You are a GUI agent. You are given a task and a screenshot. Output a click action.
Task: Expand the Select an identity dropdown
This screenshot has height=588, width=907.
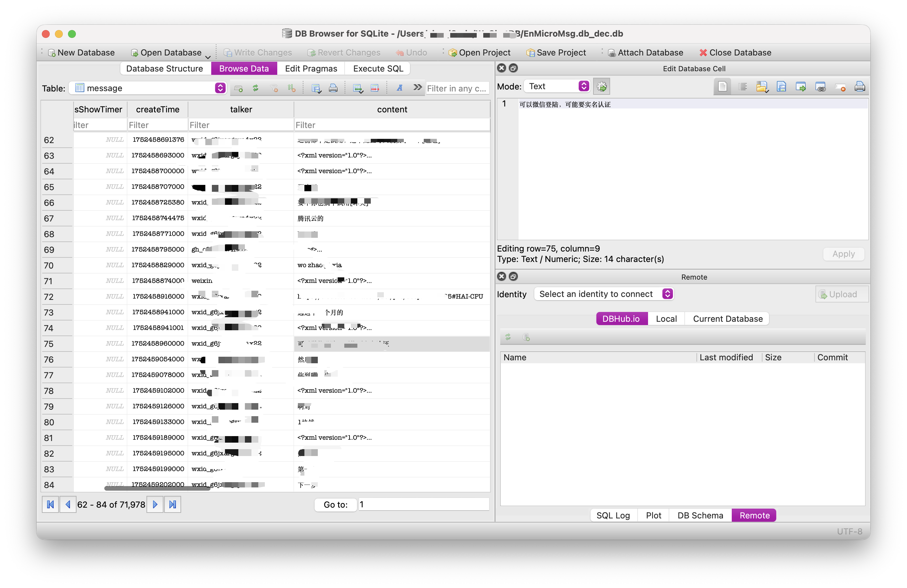click(604, 294)
